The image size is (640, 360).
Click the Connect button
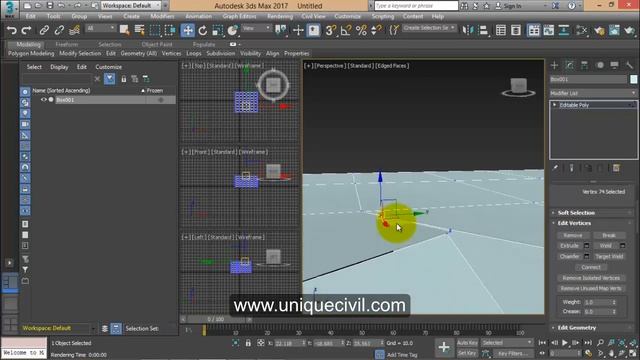[591, 267]
